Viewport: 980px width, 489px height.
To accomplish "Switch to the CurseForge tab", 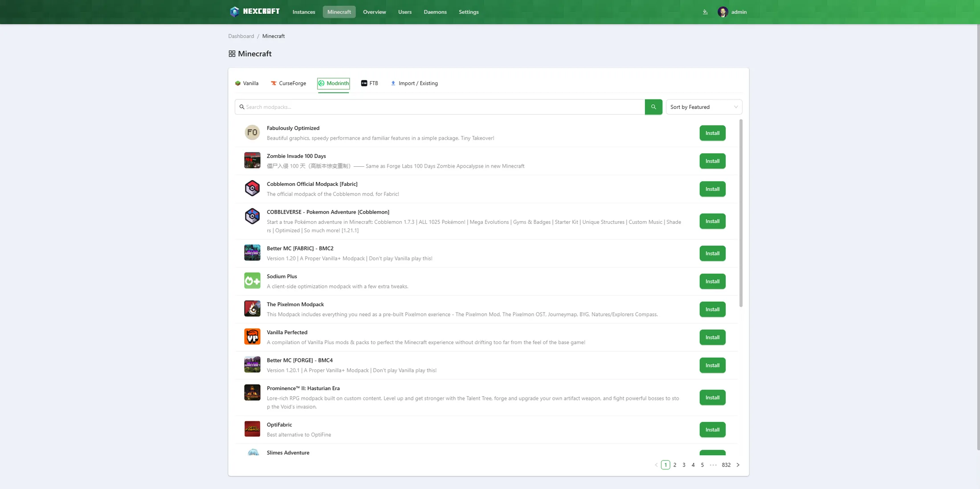I will coord(288,83).
